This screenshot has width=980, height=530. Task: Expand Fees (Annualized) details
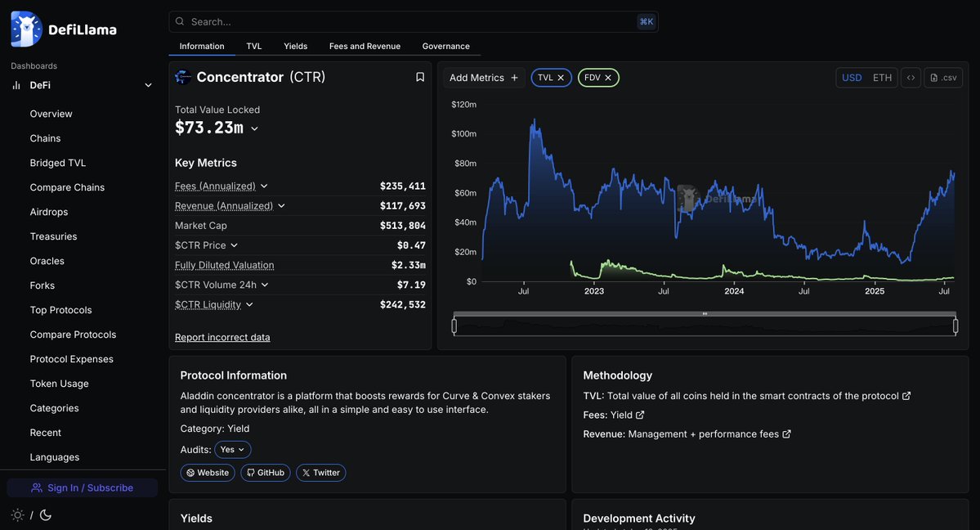(x=264, y=186)
